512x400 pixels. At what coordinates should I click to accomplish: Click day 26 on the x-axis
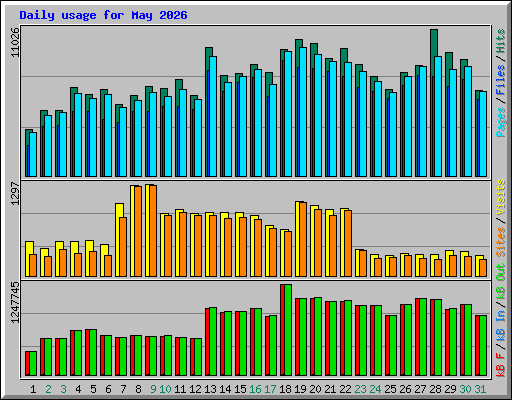405,389
